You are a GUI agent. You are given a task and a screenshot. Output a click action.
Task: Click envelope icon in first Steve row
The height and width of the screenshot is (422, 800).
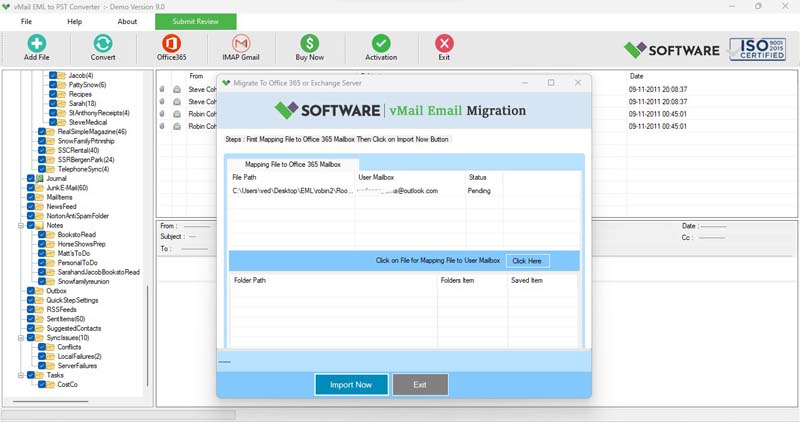point(177,89)
